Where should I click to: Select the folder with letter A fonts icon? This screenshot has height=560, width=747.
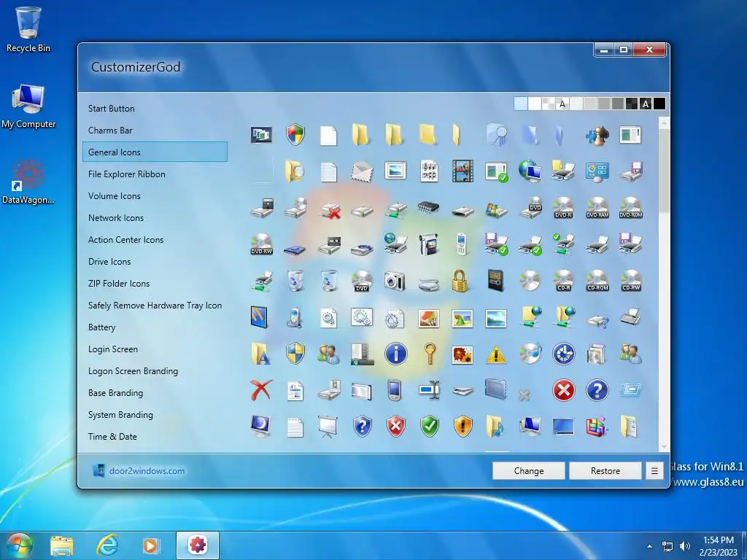(260, 354)
